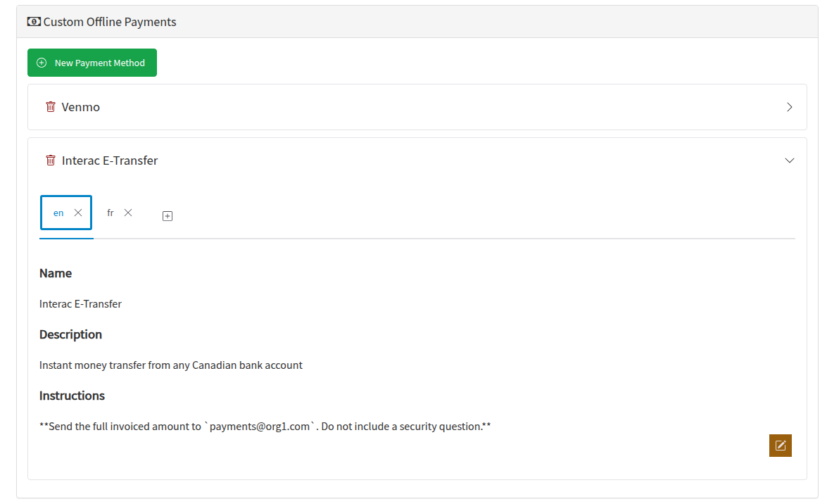
Task: Delete the Interac E-Transfer payment method
Action: click(x=51, y=160)
